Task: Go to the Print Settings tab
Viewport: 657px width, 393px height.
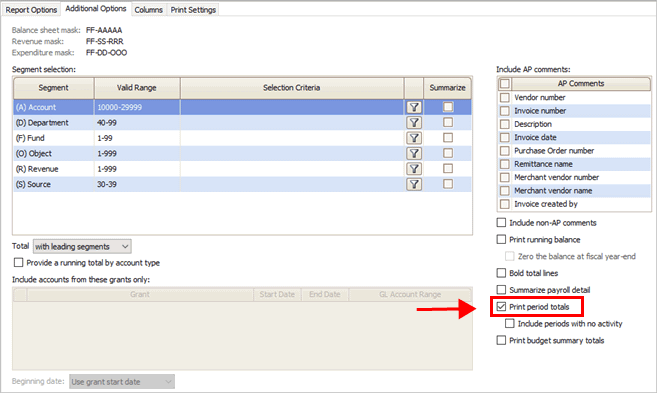Action: (193, 10)
